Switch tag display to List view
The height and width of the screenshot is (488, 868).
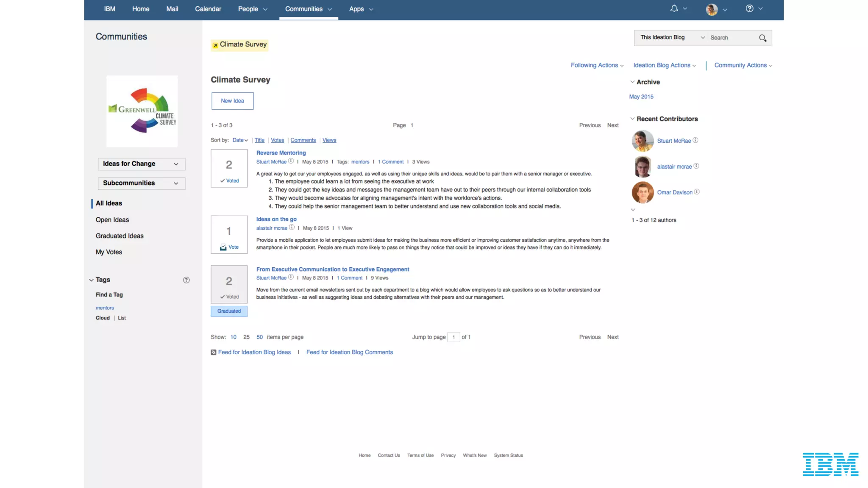click(122, 318)
